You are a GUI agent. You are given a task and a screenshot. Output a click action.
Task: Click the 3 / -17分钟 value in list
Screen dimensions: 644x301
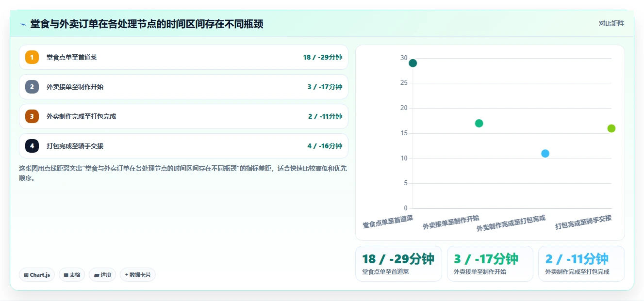tap(325, 87)
